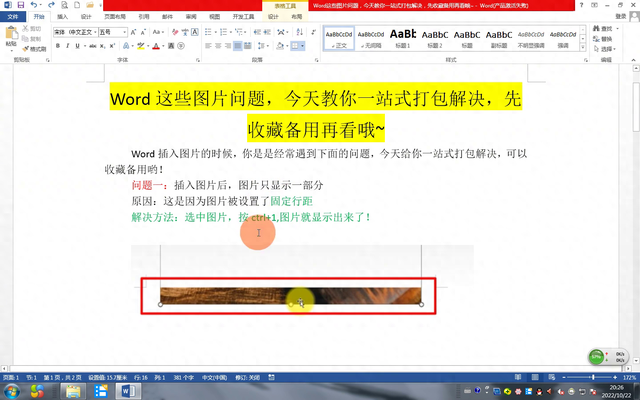Apply character shading
This screenshot has height=400, width=640.
pos(171,46)
